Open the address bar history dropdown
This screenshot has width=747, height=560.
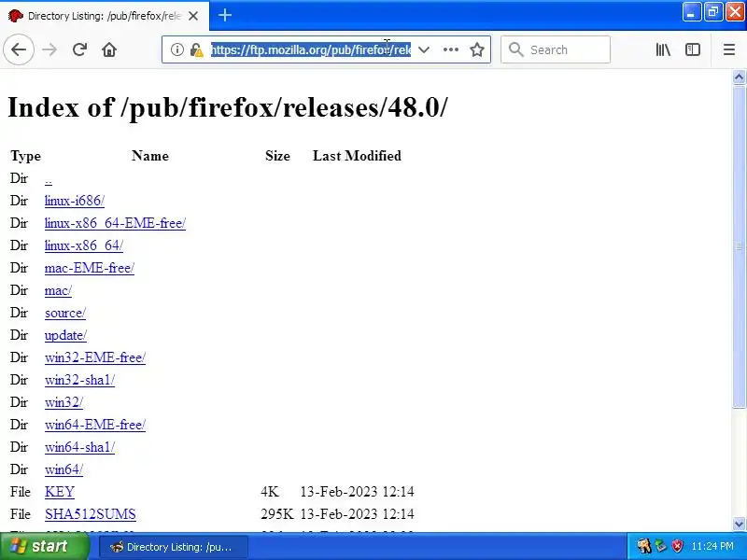424,49
